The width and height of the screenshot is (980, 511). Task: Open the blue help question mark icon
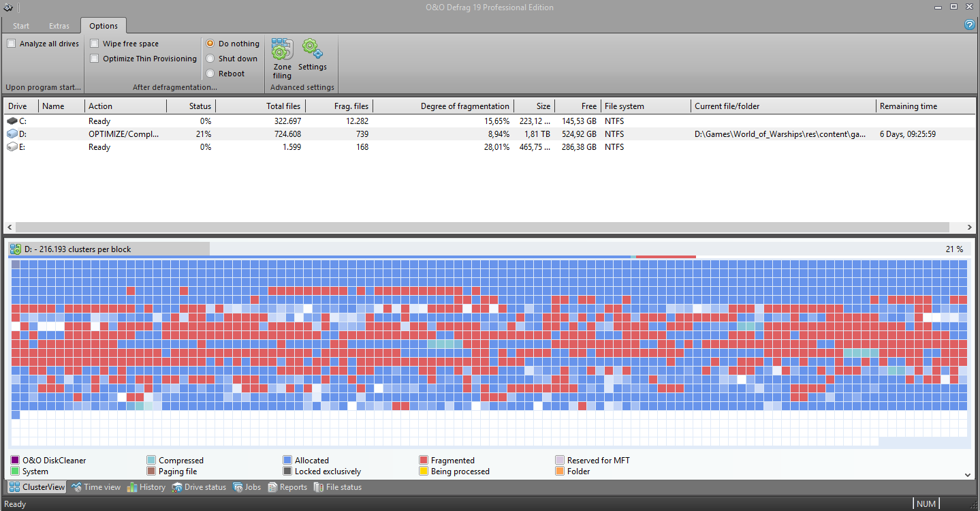coord(970,25)
